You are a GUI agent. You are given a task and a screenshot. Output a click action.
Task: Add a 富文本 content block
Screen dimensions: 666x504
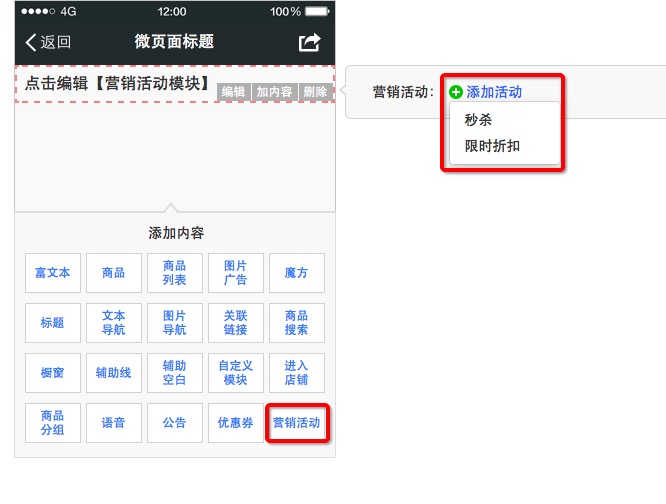(x=53, y=273)
